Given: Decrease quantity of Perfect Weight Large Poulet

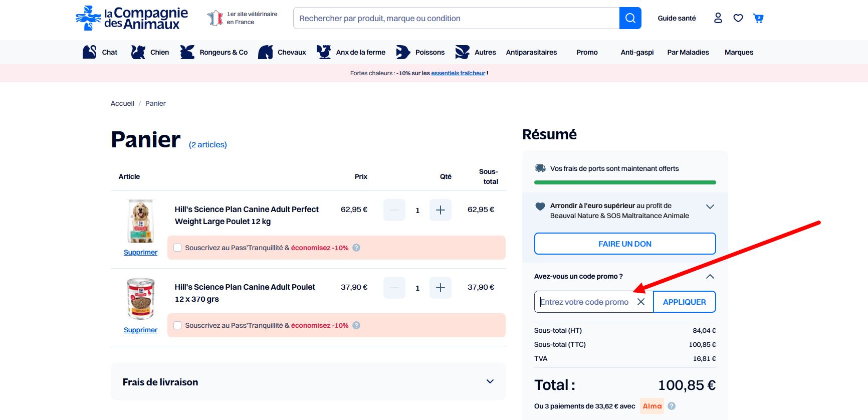Looking at the screenshot, I should [x=394, y=210].
